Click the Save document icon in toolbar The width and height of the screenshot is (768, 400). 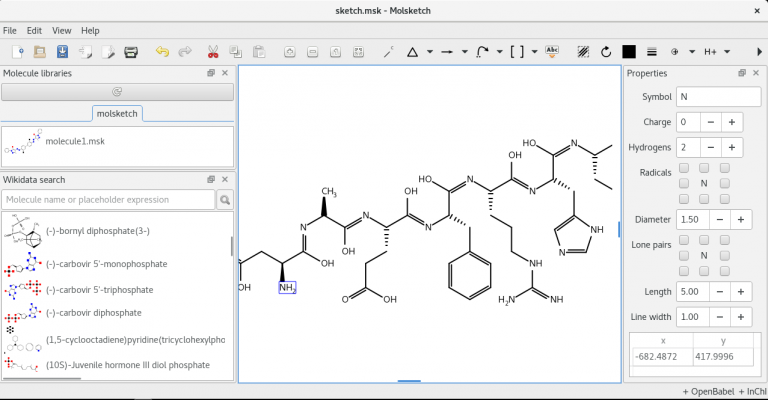click(x=62, y=51)
